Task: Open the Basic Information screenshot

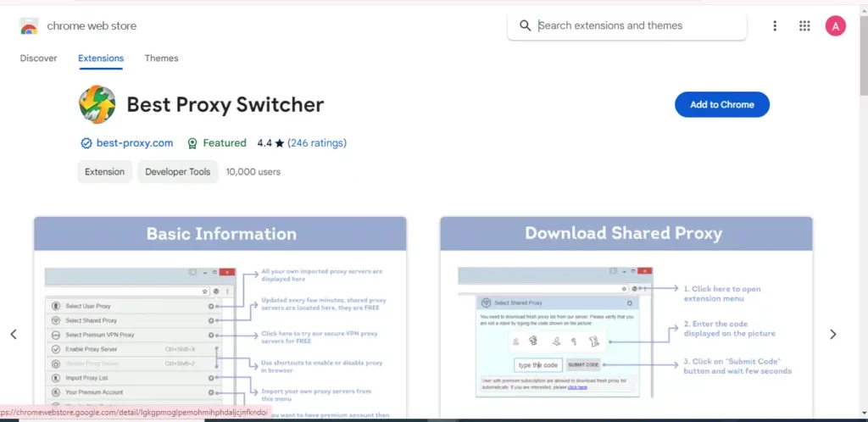Action: pos(220,318)
